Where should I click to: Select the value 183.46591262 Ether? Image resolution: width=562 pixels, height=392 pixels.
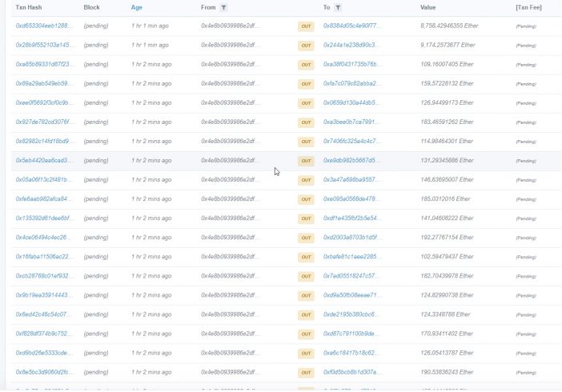[x=447, y=122]
